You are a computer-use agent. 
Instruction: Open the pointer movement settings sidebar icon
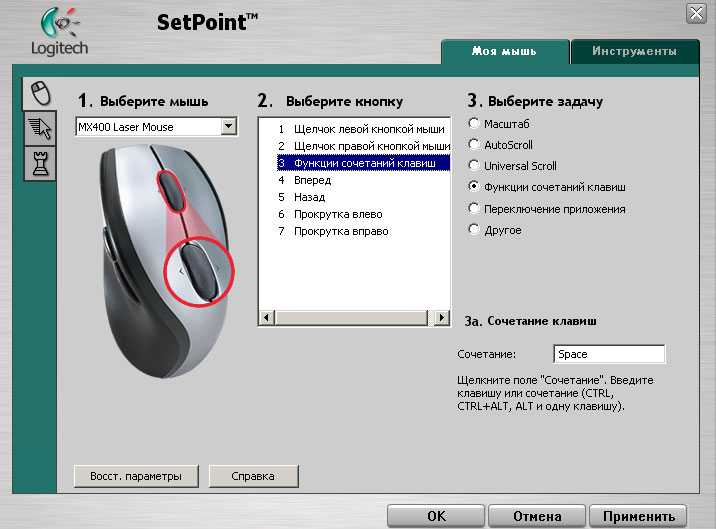point(40,128)
